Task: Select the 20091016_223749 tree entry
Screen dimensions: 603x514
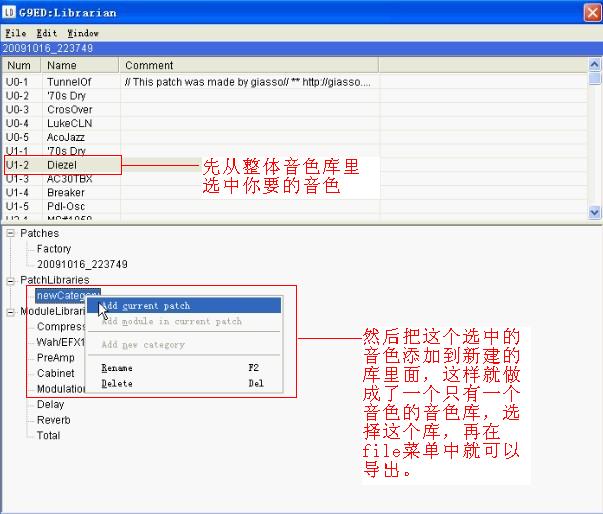Action: (82, 265)
